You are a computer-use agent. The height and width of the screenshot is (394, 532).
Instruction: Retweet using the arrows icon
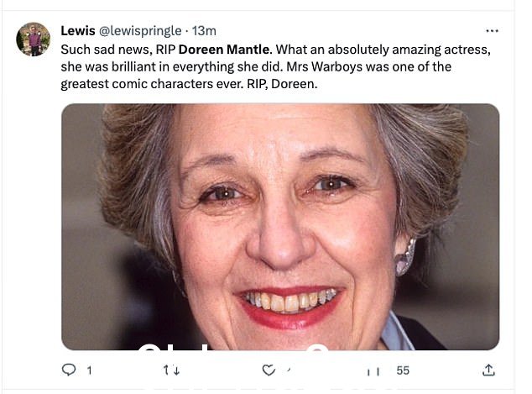pos(171,370)
